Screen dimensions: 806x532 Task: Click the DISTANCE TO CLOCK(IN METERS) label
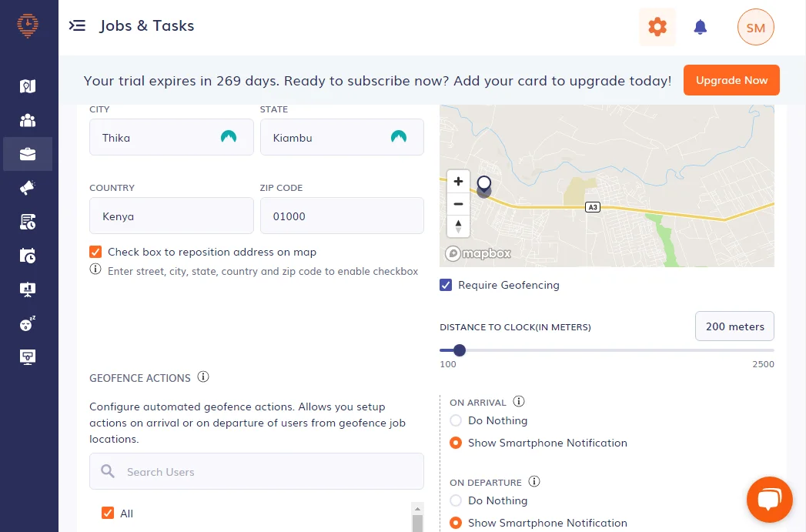(x=515, y=327)
